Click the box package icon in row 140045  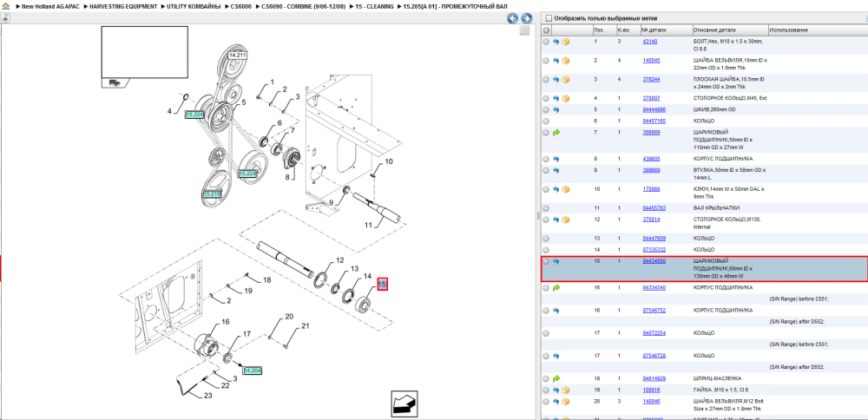point(565,61)
